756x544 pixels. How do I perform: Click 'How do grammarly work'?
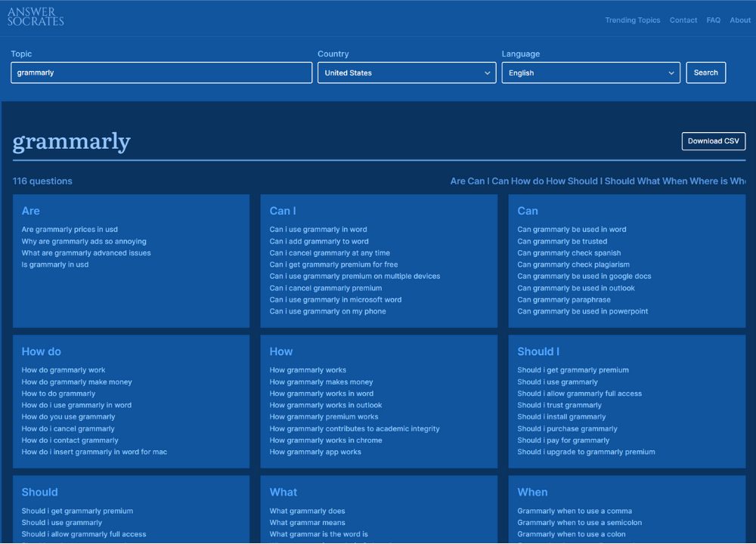(x=64, y=370)
